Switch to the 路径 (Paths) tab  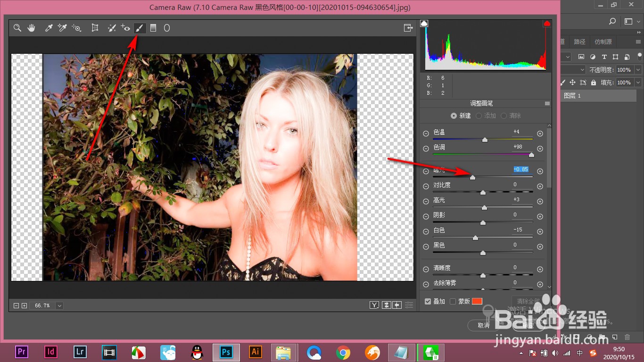579,41
